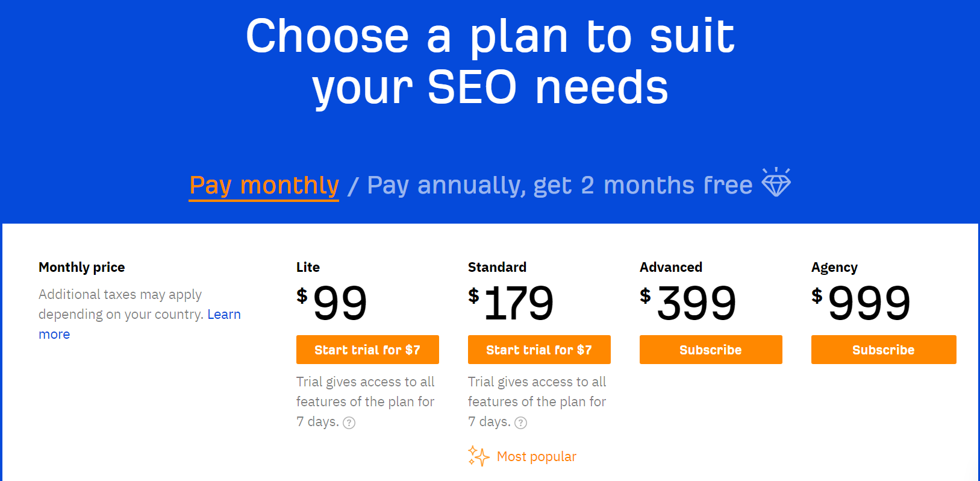This screenshot has height=481, width=980.
Task: Open the Lite trial help question mark
Action: tap(349, 423)
